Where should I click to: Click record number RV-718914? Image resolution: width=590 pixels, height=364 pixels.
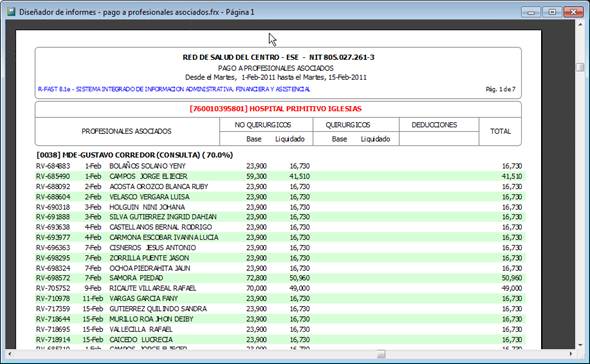point(53,339)
